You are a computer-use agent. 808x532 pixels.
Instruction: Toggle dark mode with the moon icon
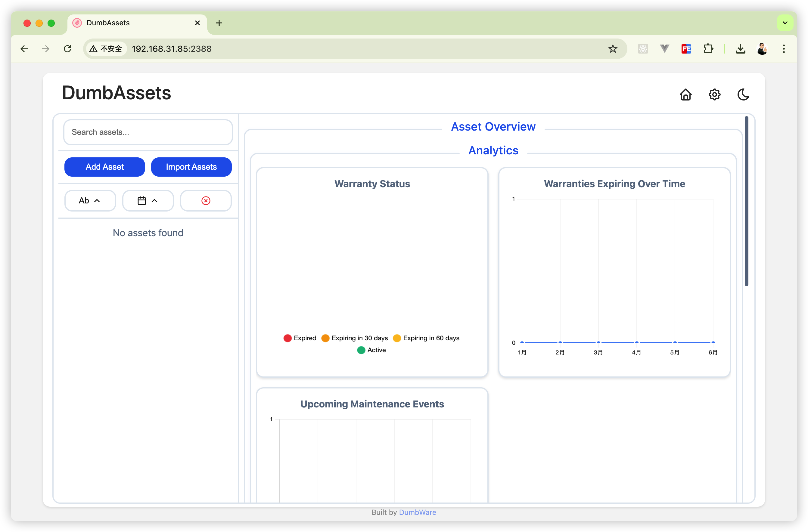click(x=743, y=94)
